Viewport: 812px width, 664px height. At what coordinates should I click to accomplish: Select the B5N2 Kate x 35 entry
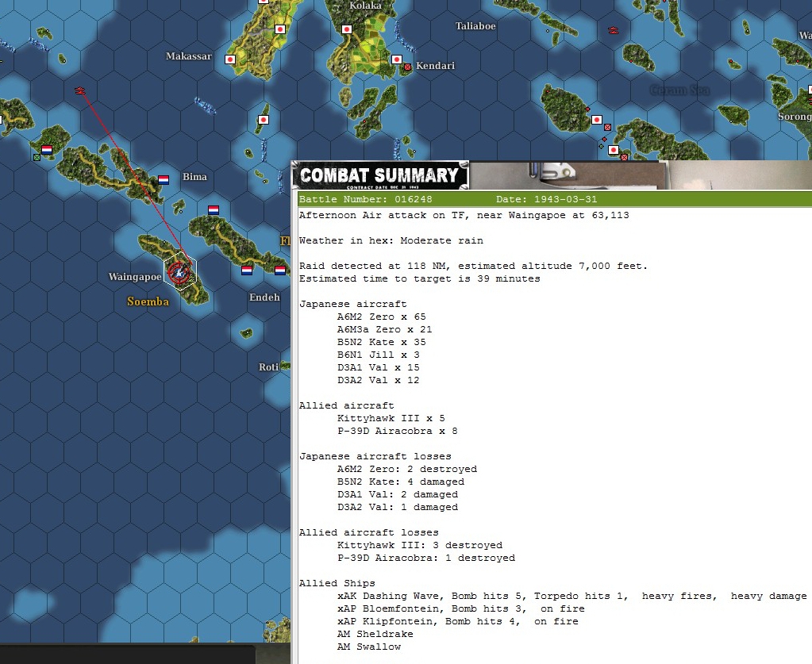pos(382,342)
